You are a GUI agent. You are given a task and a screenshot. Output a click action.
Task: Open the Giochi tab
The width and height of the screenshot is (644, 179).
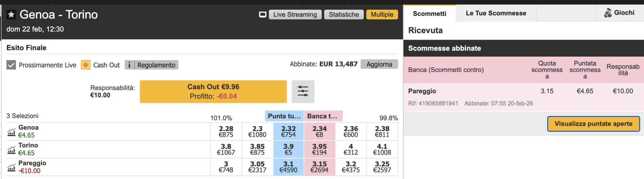(x=619, y=13)
